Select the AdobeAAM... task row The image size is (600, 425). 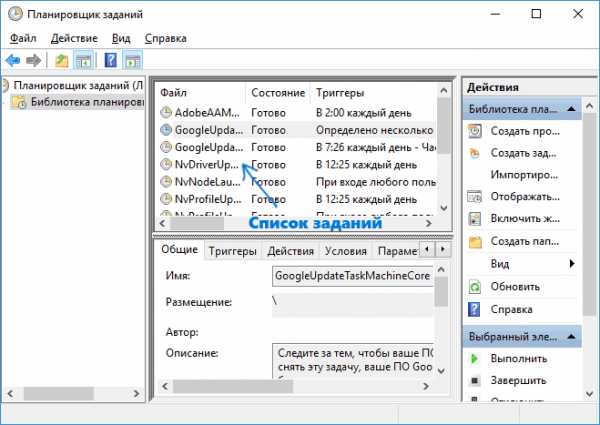(297, 112)
